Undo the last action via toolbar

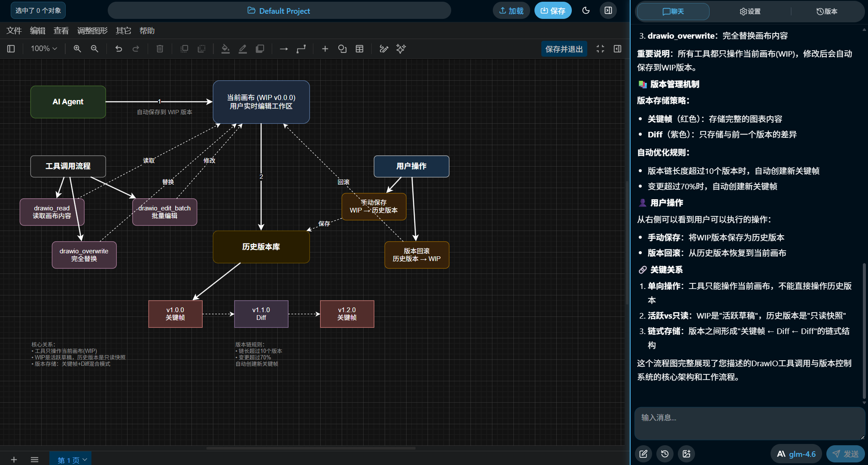click(x=118, y=49)
